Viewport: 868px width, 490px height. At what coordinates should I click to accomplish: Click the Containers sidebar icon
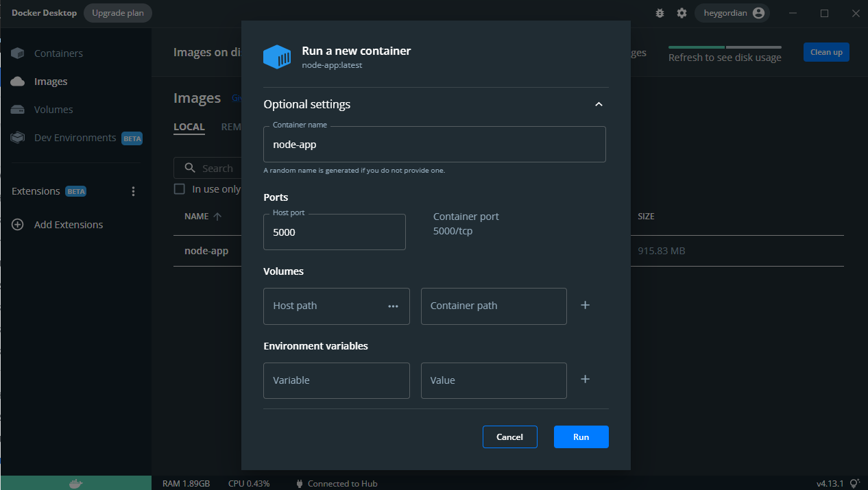tap(18, 53)
